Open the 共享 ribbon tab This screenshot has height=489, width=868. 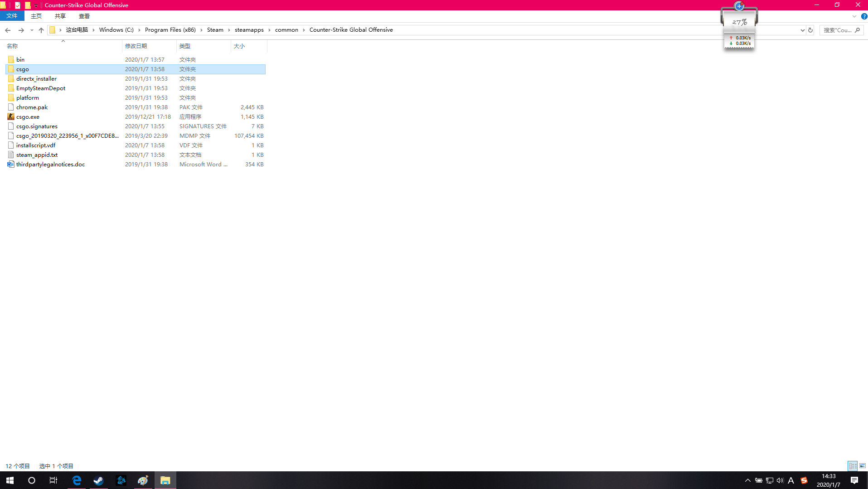tap(60, 16)
